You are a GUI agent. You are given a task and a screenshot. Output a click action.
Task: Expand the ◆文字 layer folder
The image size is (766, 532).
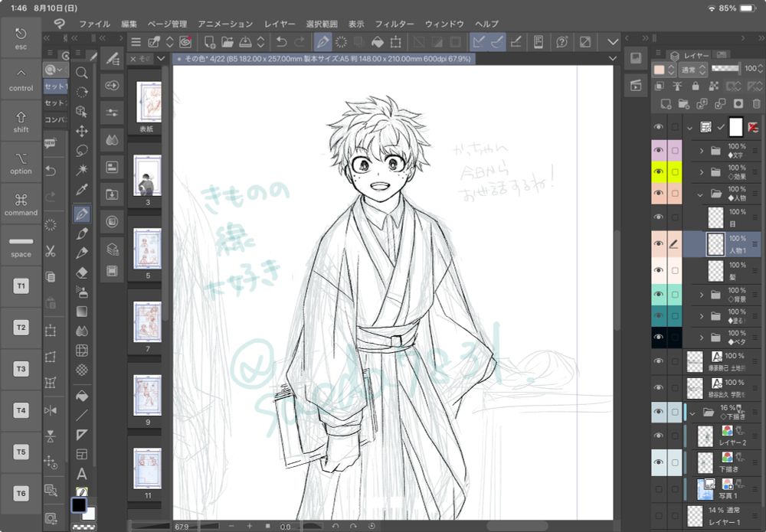[x=702, y=151]
